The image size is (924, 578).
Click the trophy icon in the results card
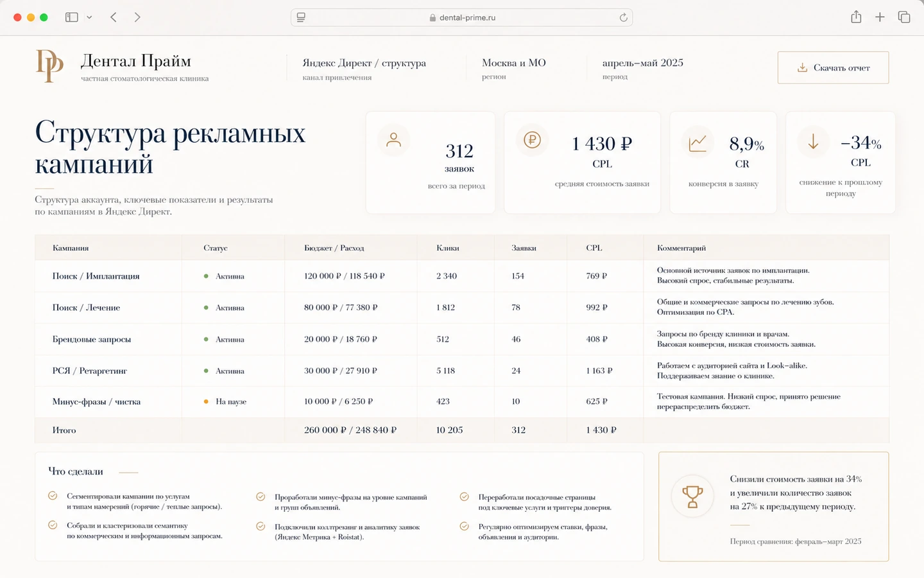(x=692, y=496)
